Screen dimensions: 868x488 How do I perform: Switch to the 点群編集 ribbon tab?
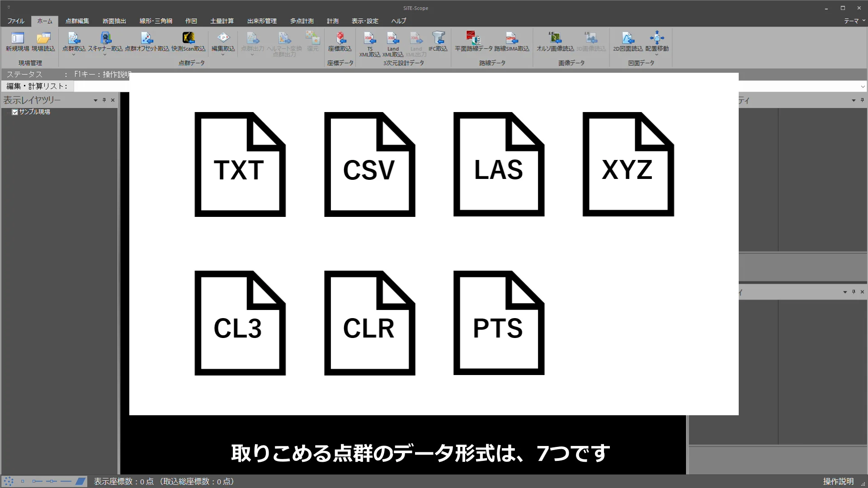[x=77, y=21]
